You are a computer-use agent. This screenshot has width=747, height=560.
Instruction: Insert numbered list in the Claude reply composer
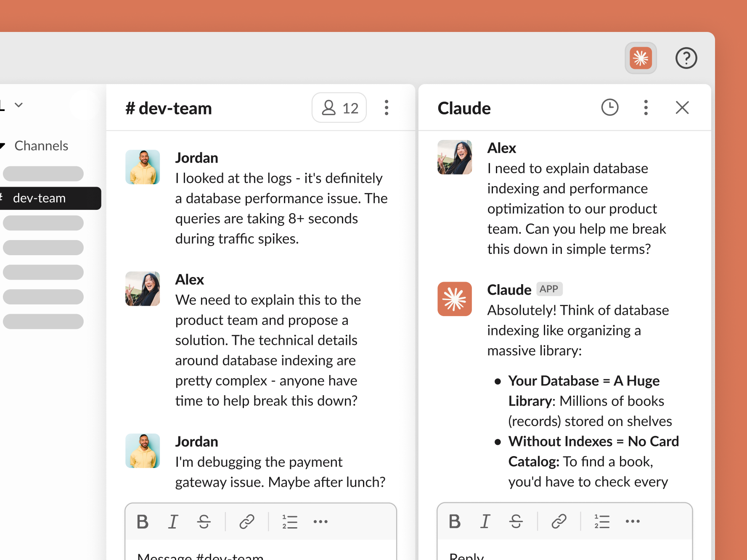[x=601, y=521]
